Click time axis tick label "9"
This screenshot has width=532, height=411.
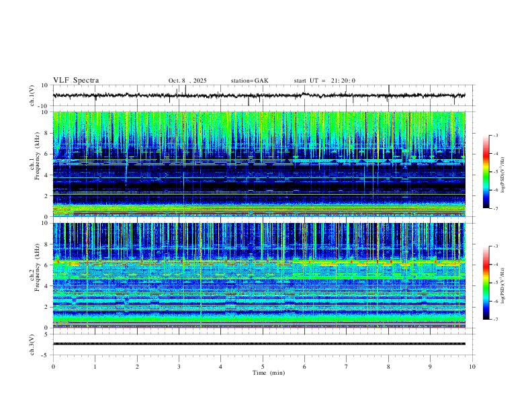430,367
